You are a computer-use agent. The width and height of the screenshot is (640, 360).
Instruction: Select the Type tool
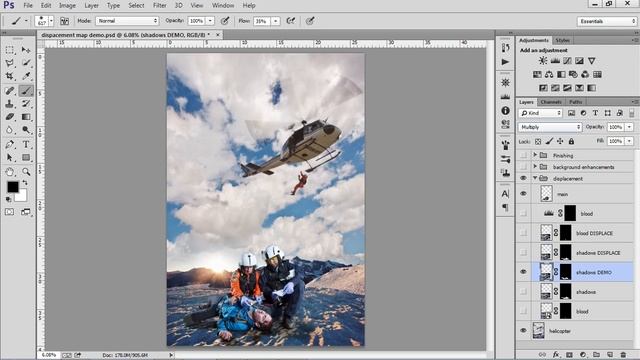coord(26,144)
